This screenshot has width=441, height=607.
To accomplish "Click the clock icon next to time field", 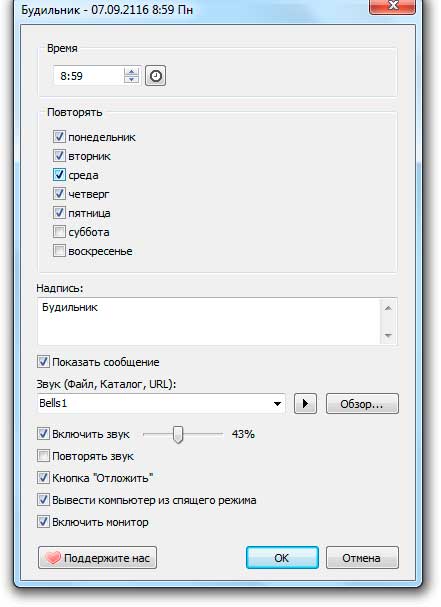I will pos(155,75).
